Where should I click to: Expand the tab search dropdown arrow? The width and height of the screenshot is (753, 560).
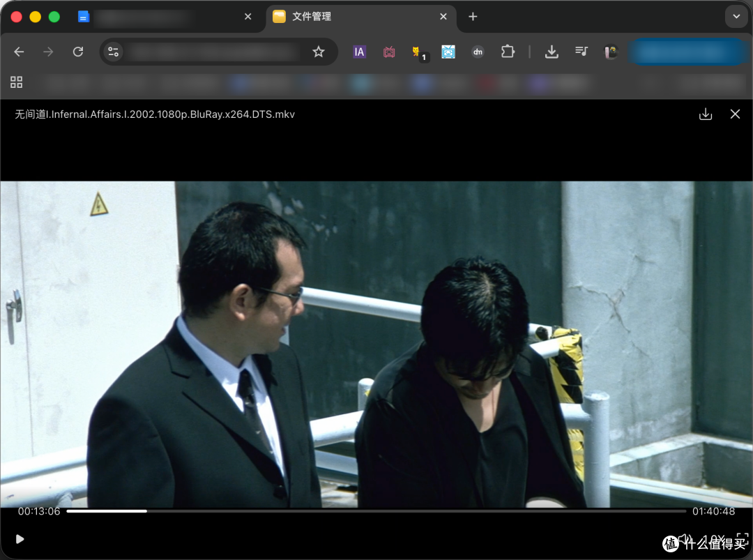[x=736, y=17]
